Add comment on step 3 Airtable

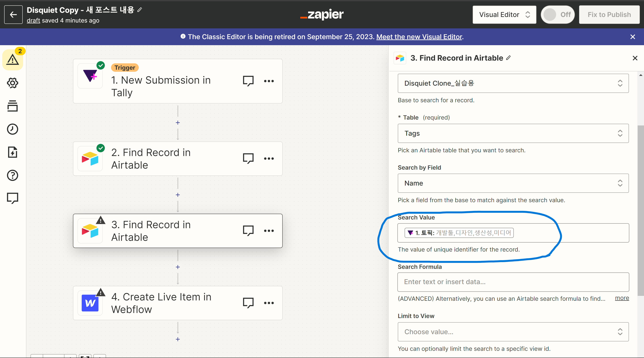(248, 231)
